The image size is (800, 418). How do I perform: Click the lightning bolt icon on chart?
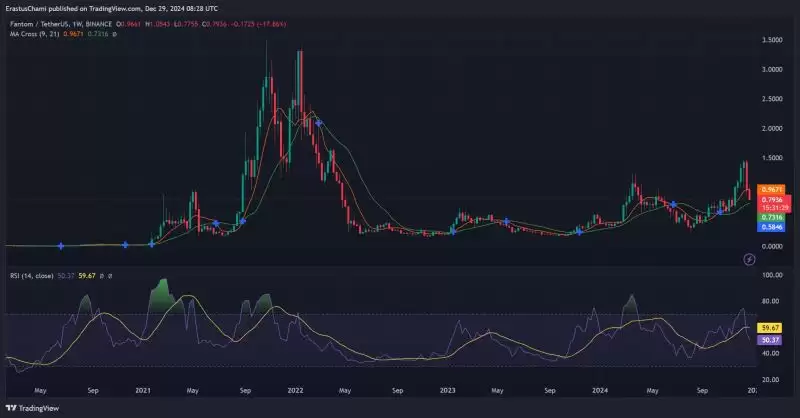point(750,259)
